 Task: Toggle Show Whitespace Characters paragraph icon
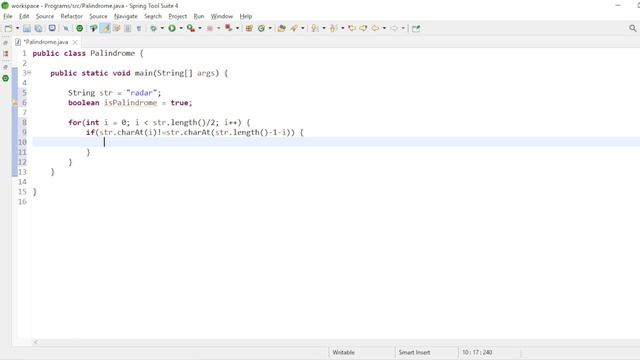139,28
